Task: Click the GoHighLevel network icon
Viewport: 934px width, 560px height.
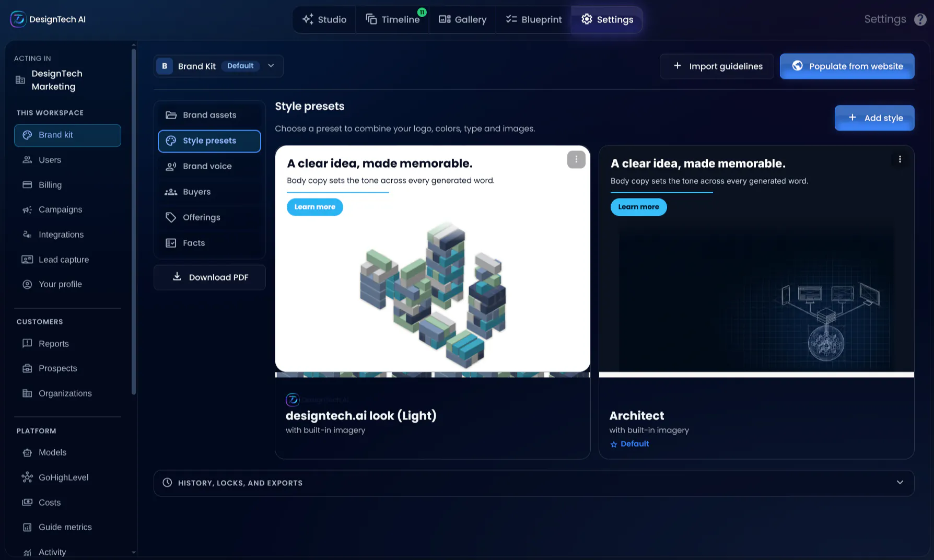Action: [27, 477]
